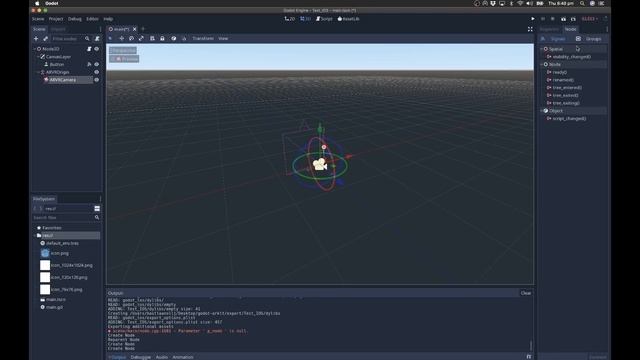Clear the Output log

[x=526, y=293]
